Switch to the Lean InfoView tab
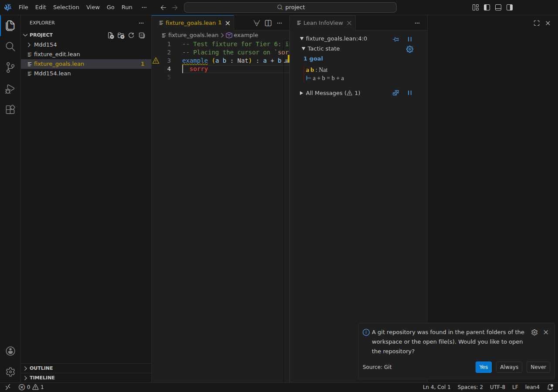558x392 pixels. coord(323,23)
